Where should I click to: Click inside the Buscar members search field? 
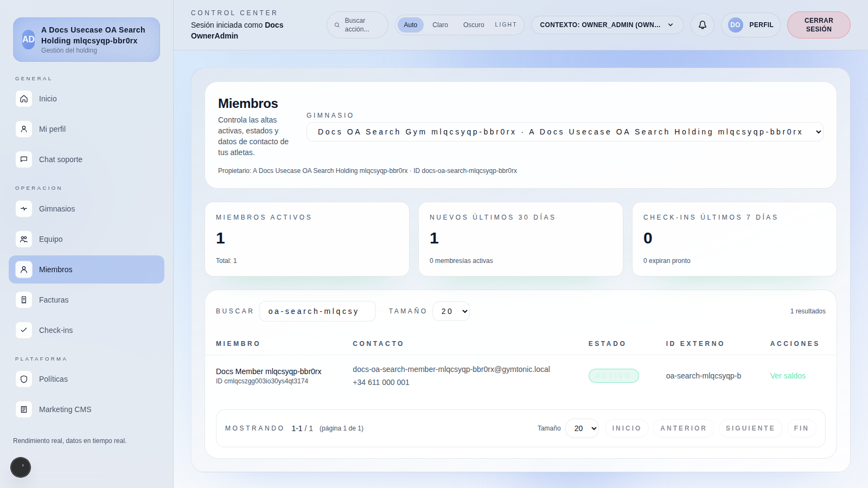point(317,311)
